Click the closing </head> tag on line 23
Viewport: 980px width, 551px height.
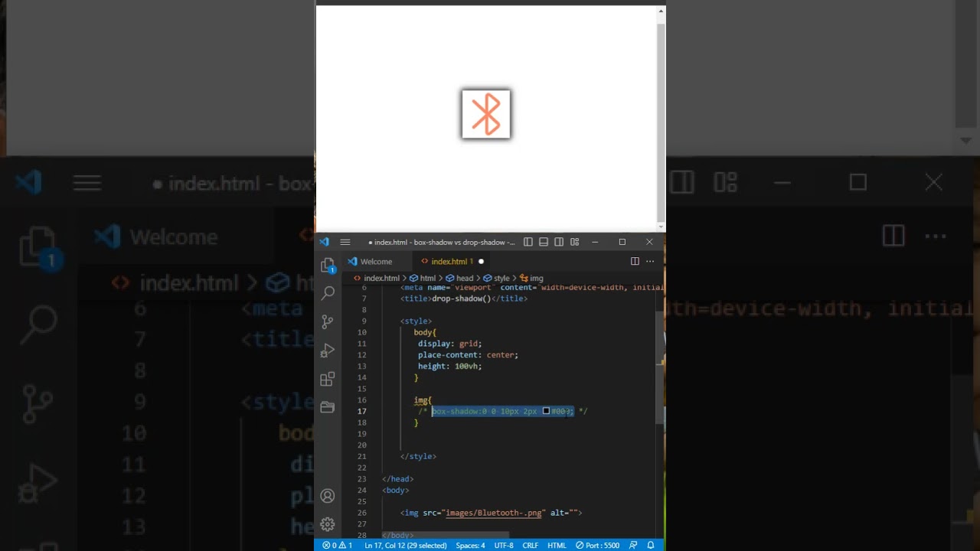coord(398,479)
